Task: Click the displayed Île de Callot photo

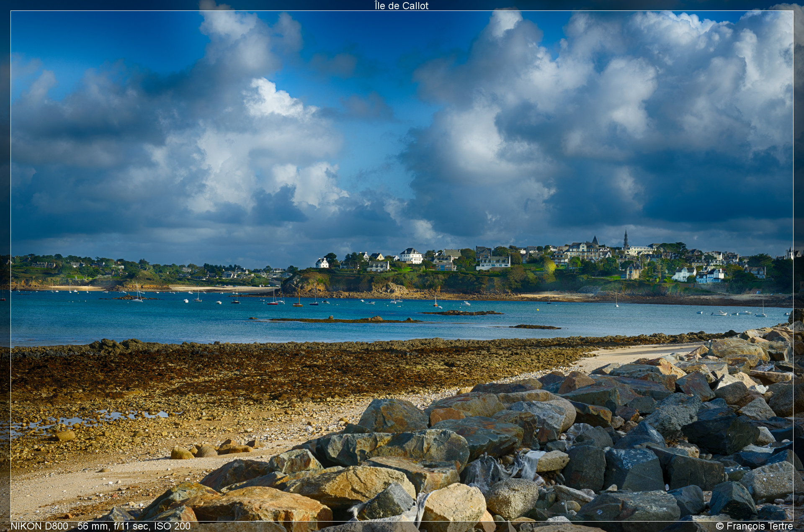Action: click(402, 266)
